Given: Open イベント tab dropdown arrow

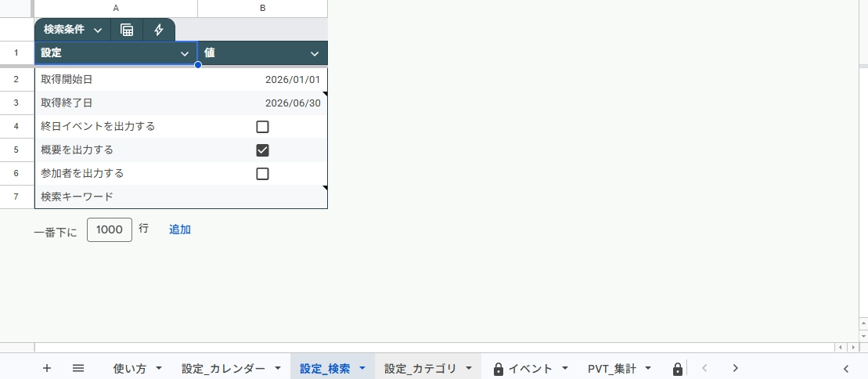Looking at the screenshot, I should [565, 368].
